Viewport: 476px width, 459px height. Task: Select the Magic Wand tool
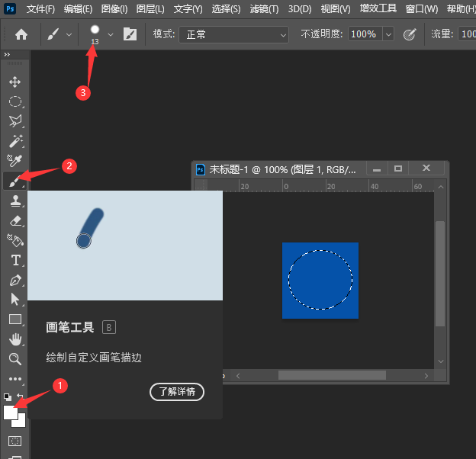15,141
